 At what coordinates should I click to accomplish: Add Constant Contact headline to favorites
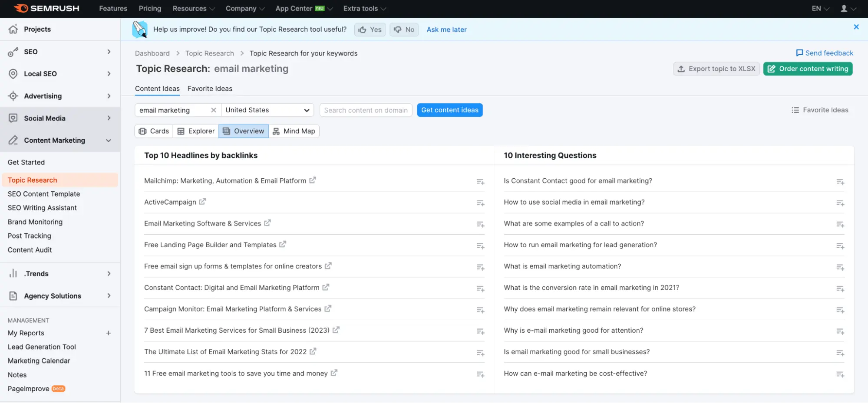coord(480,288)
